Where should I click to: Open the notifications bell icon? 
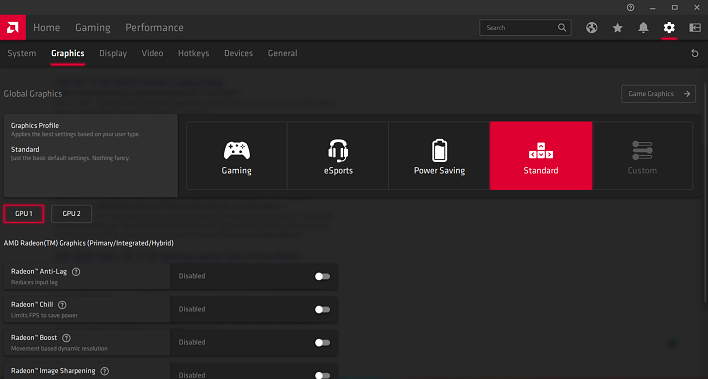(x=643, y=28)
